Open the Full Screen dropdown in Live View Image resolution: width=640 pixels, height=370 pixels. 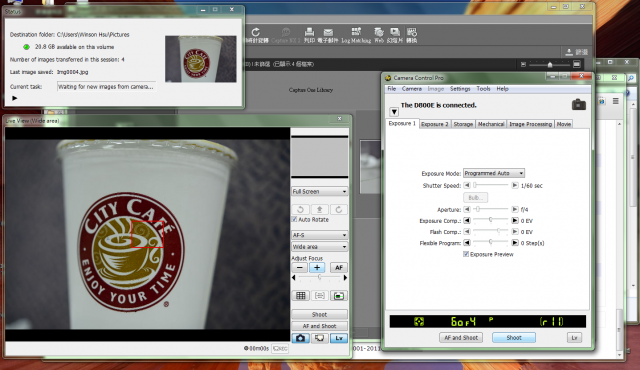coord(320,191)
